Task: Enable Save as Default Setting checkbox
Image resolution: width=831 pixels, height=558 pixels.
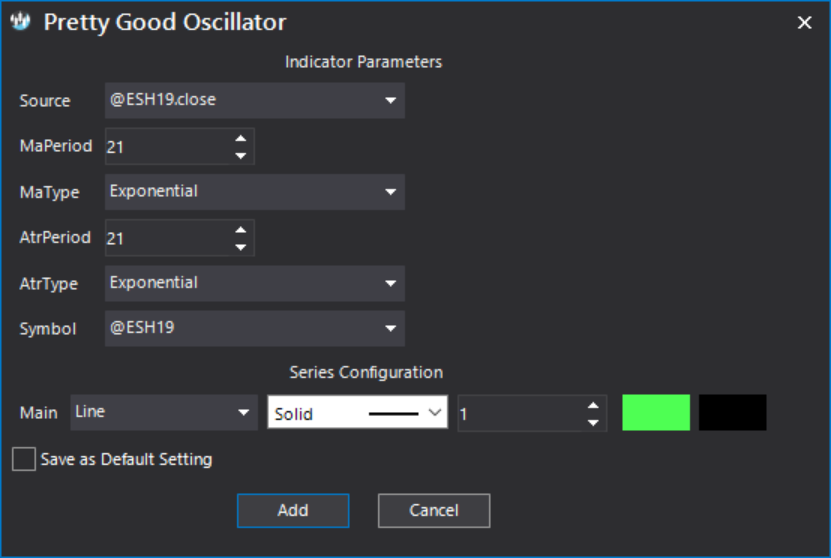Action: coord(24,459)
